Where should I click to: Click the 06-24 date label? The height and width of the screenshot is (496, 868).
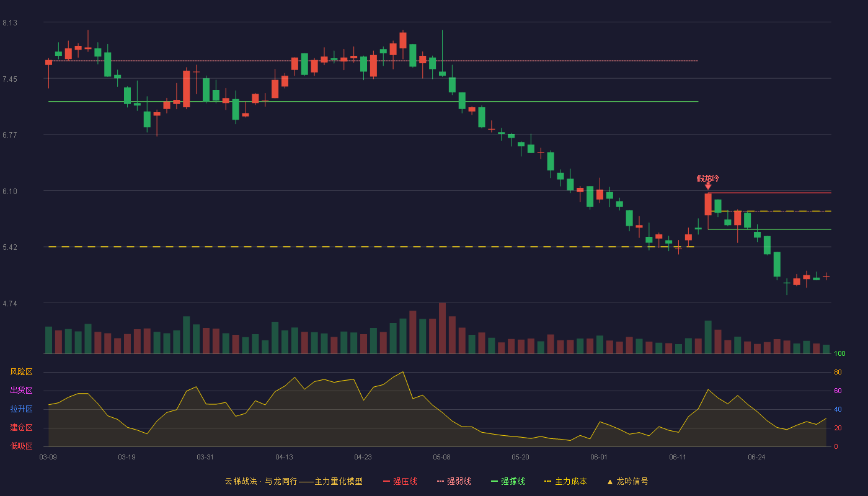pos(756,457)
